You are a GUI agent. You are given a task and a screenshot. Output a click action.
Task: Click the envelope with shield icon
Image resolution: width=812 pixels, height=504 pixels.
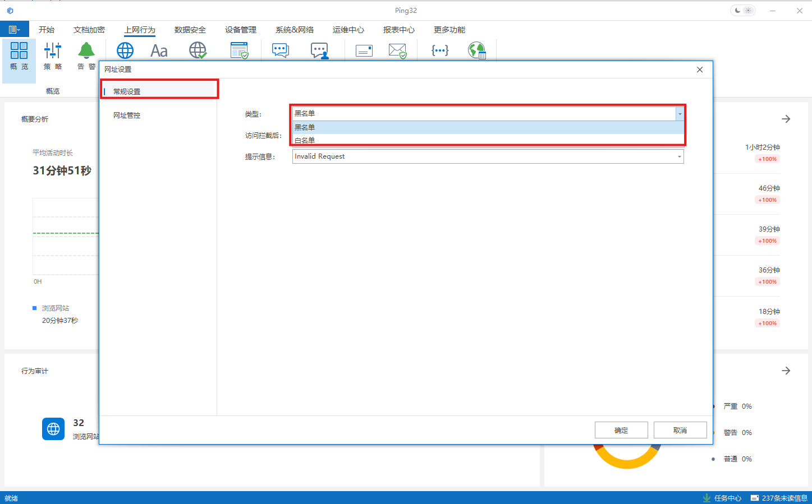pos(397,51)
